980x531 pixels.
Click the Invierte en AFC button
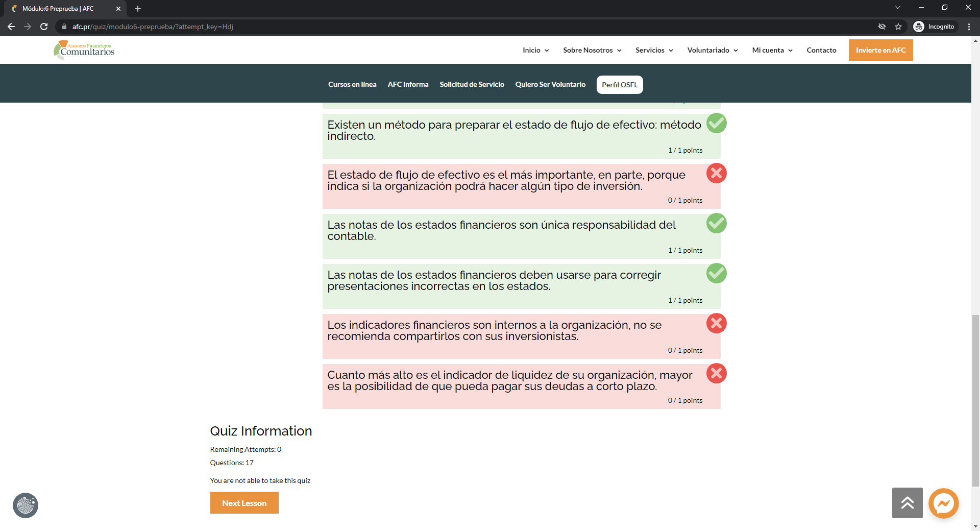tap(880, 50)
